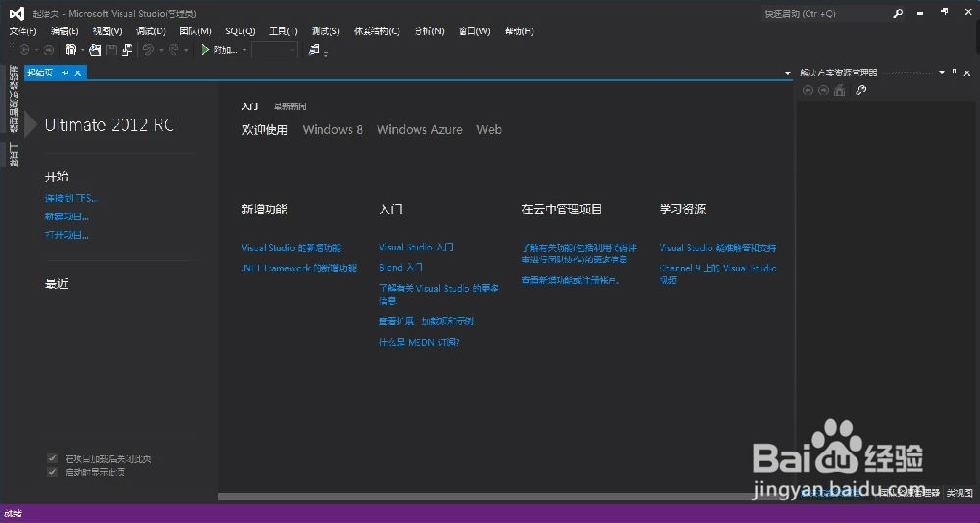Switch to the Windows Azure tab

[x=420, y=130]
